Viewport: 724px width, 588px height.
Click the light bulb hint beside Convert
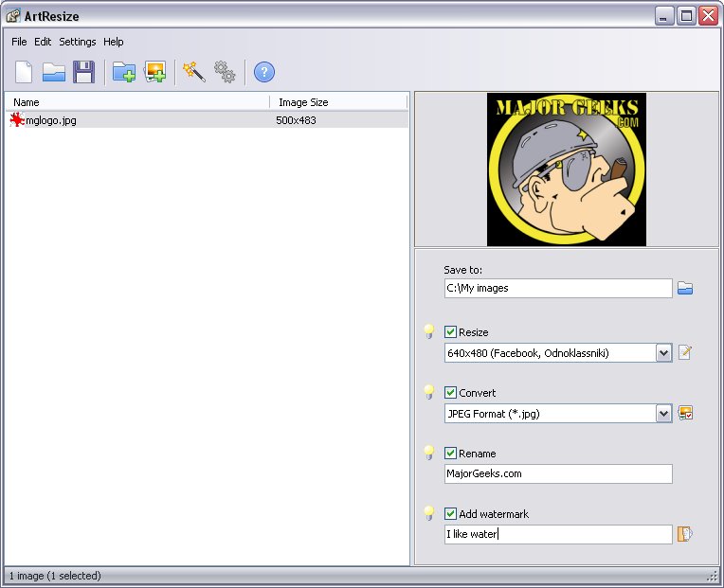click(x=429, y=392)
